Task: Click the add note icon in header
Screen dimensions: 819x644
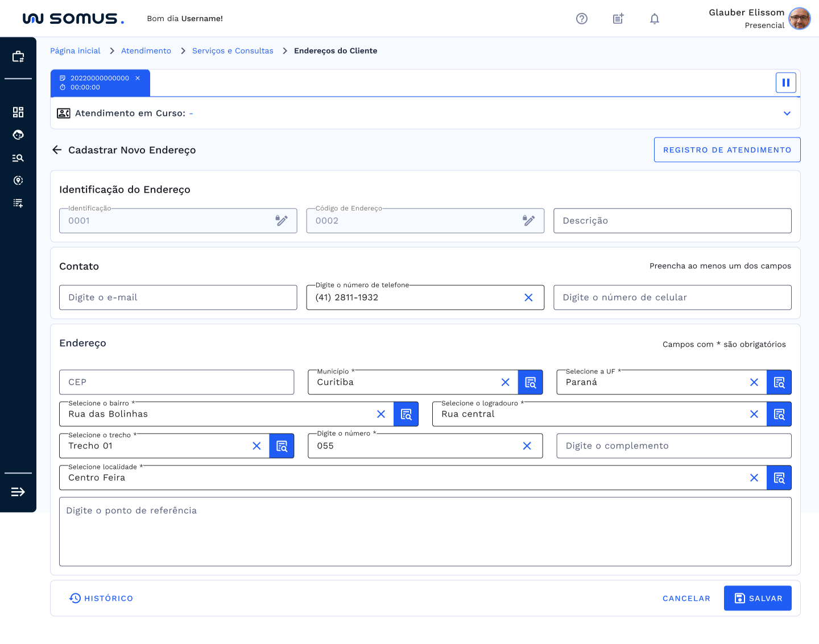Action: (x=618, y=19)
